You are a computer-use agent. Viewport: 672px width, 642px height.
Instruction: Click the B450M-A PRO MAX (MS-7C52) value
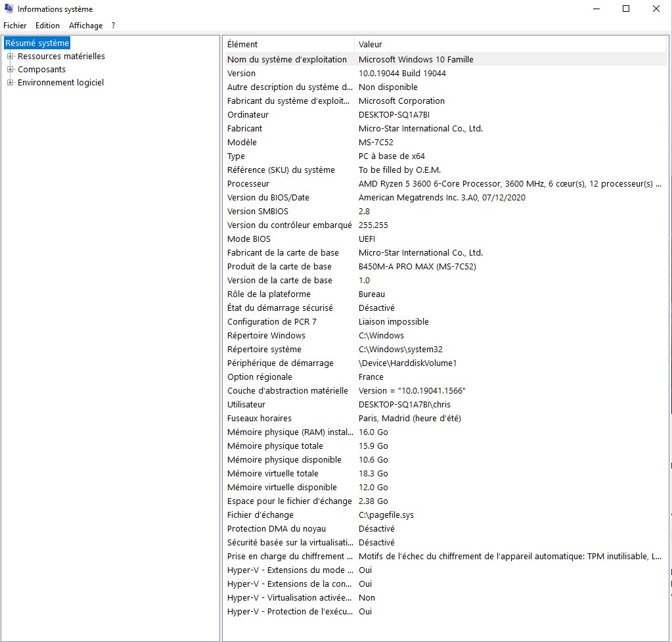click(417, 266)
